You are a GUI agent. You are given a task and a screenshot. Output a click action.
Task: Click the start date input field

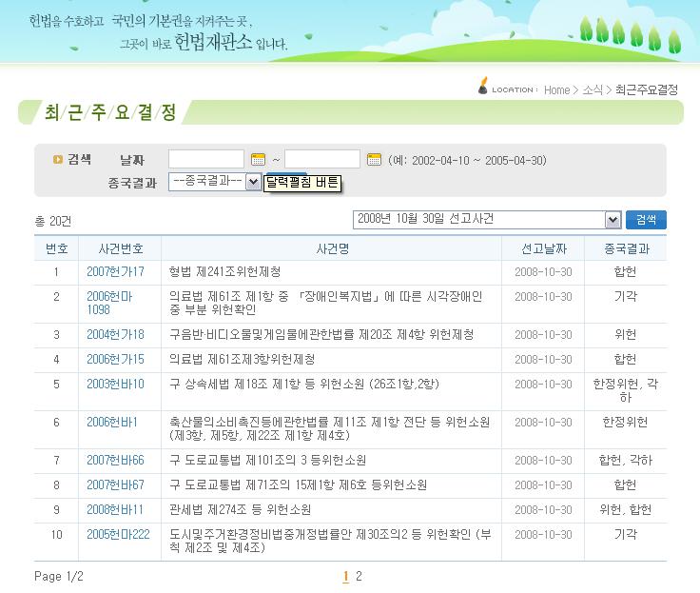206,159
